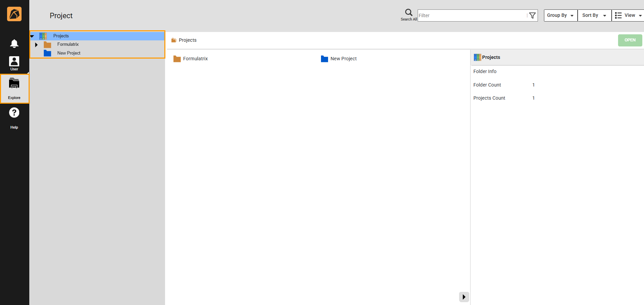Click the Formulatrix app logo
This screenshot has height=305, width=644.
point(14,14)
